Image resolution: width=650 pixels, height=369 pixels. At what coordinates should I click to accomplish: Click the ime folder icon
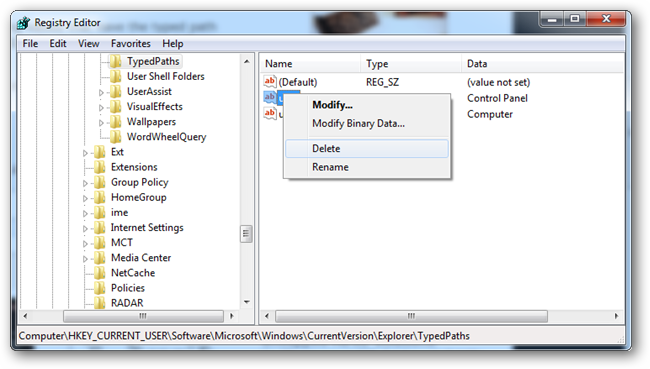click(x=99, y=213)
